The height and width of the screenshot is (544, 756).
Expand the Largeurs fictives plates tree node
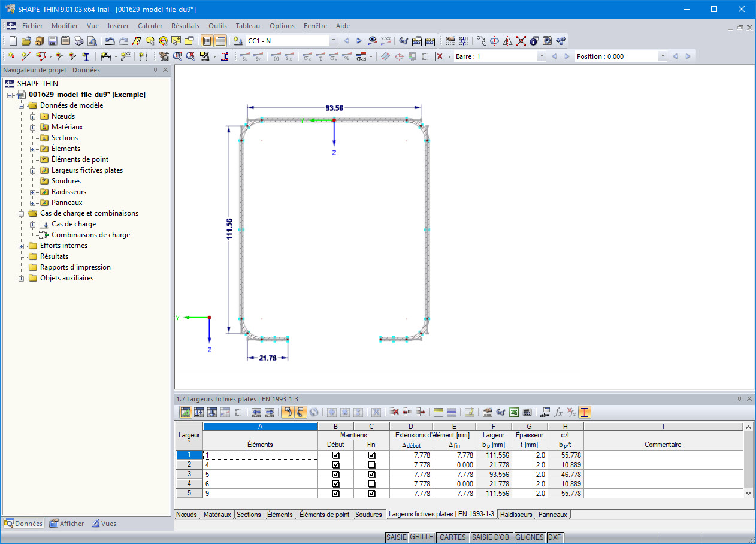[33, 170]
